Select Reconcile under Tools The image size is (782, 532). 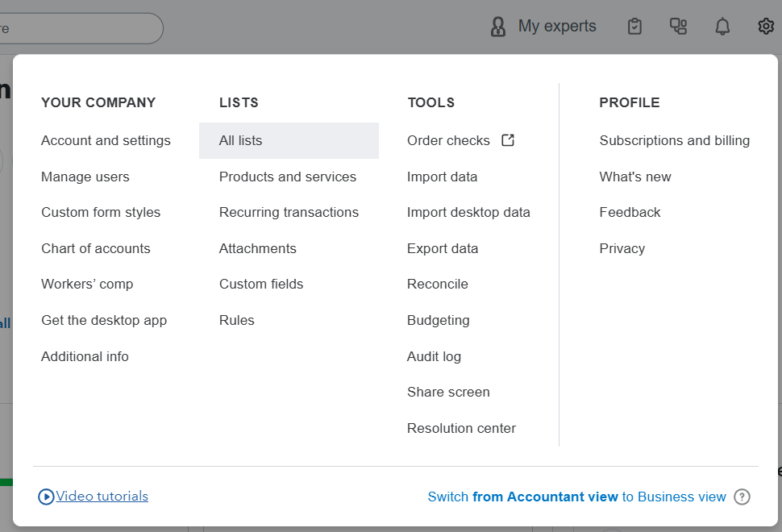click(x=437, y=284)
